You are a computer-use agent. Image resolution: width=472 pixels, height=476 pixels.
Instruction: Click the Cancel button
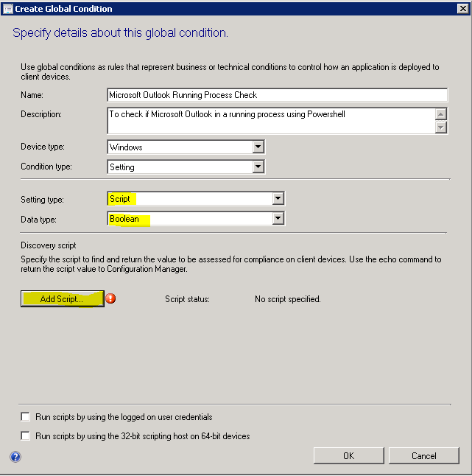(423, 455)
